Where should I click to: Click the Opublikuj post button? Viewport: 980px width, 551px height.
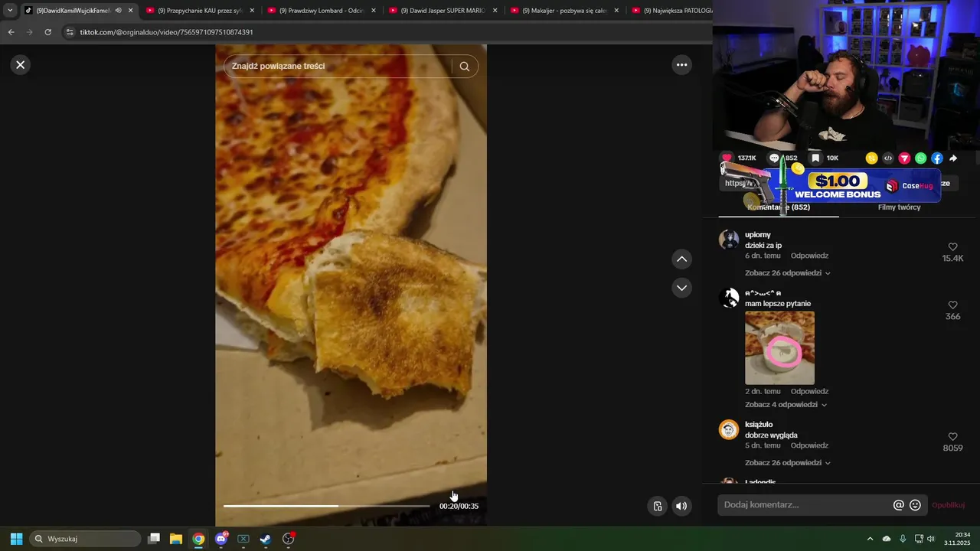pyautogui.click(x=948, y=505)
